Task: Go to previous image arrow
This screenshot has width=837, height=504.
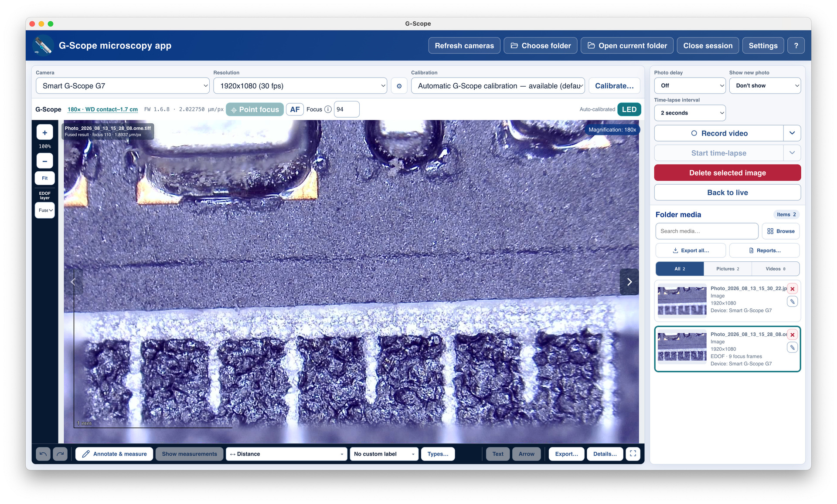Action: click(x=73, y=282)
